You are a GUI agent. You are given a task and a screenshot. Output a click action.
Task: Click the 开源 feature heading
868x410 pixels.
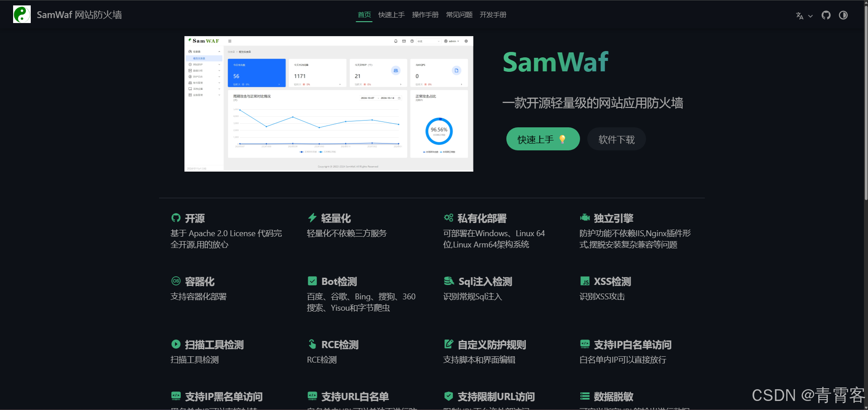click(195, 219)
